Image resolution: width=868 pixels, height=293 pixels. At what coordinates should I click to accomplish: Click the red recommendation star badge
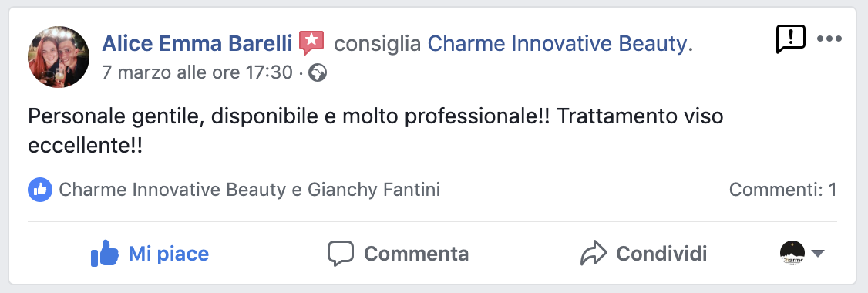click(311, 43)
